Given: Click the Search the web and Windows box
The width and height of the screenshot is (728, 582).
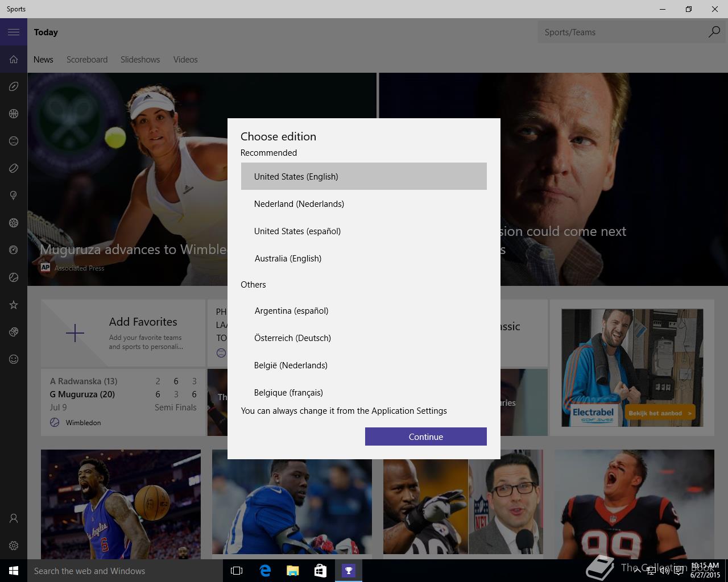Looking at the screenshot, I should (x=125, y=571).
